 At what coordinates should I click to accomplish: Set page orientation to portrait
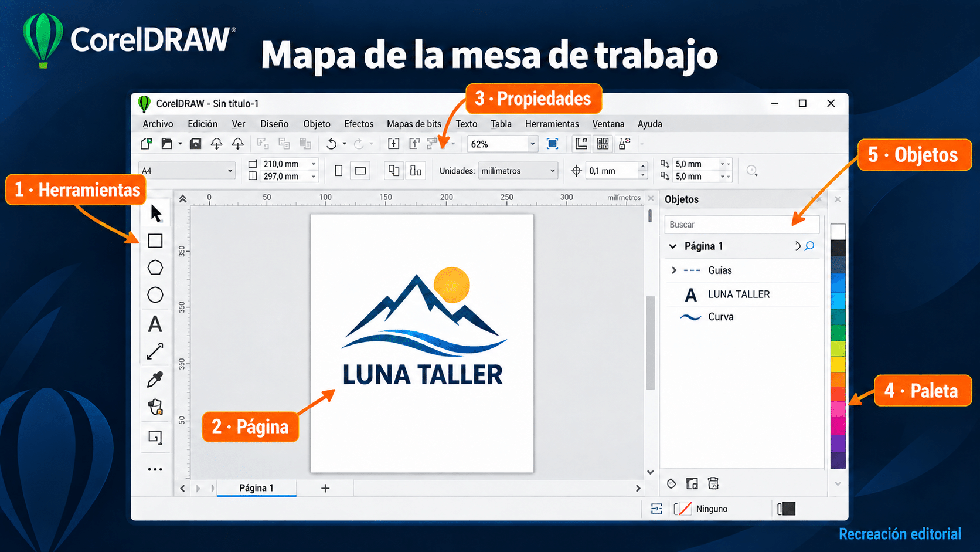(339, 171)
